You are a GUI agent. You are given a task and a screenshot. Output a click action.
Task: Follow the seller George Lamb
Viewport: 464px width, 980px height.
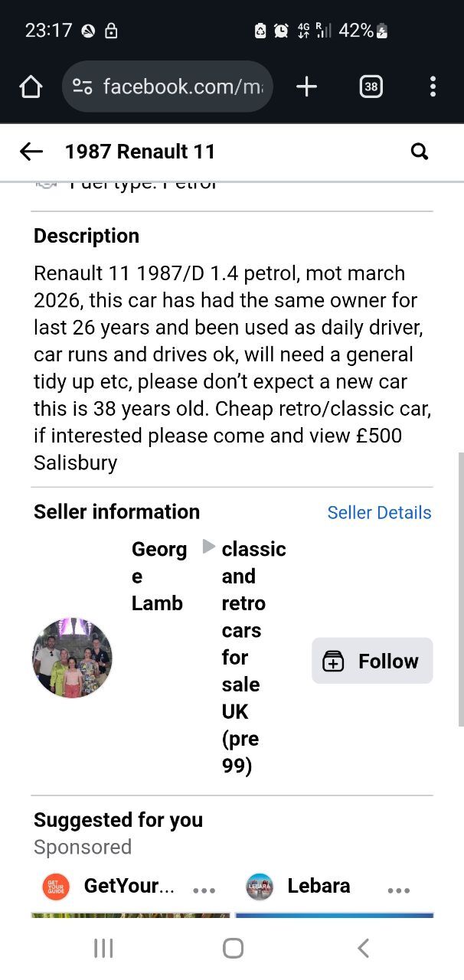pyautogui.click(x=372, y=661)
